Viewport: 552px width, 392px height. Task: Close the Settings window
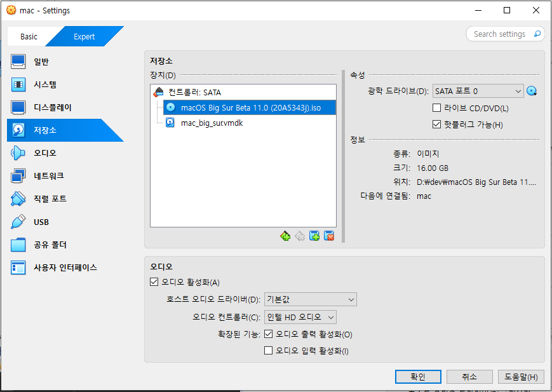tap(536, 10)
